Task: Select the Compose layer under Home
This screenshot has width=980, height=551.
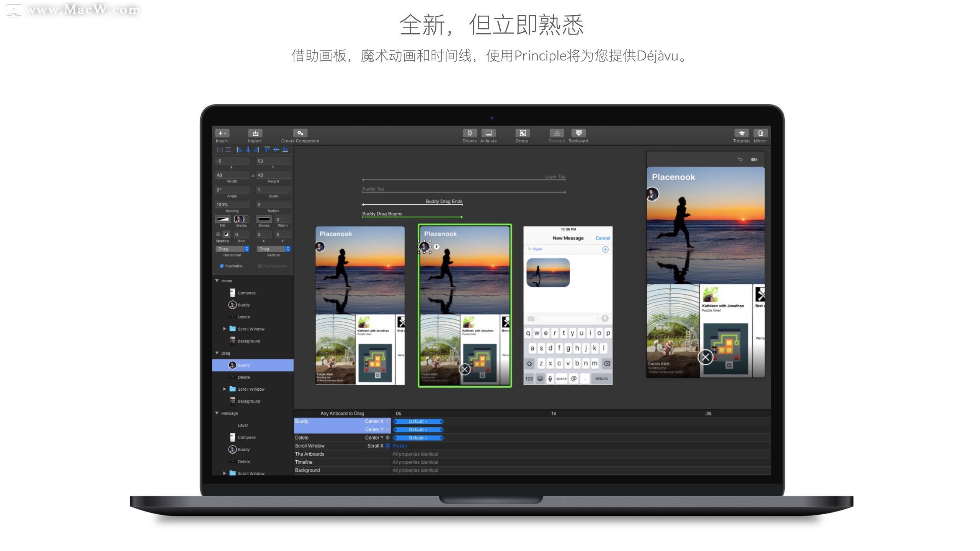Action: 253,293
